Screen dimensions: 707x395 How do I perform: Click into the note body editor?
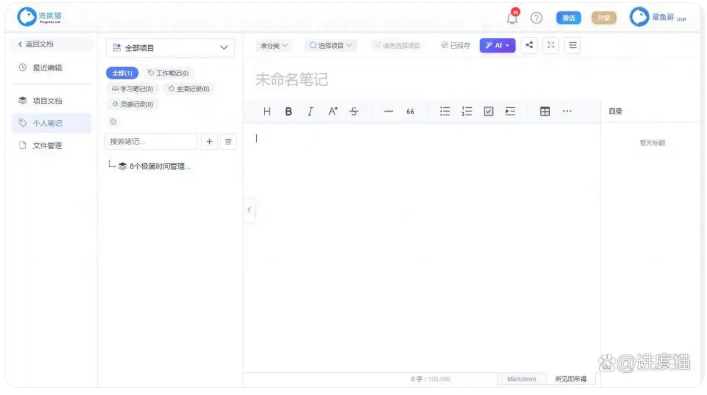tap(422, 247)
